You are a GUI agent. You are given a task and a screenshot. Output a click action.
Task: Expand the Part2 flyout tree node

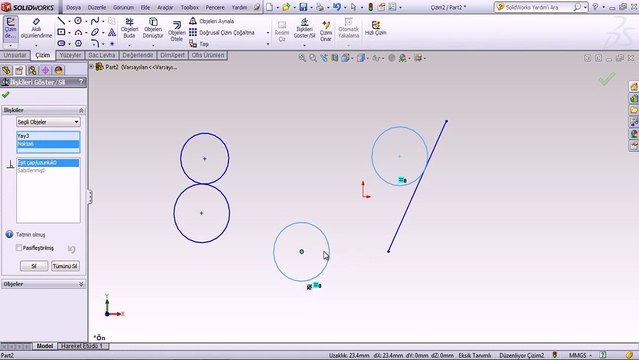point(91,66)
